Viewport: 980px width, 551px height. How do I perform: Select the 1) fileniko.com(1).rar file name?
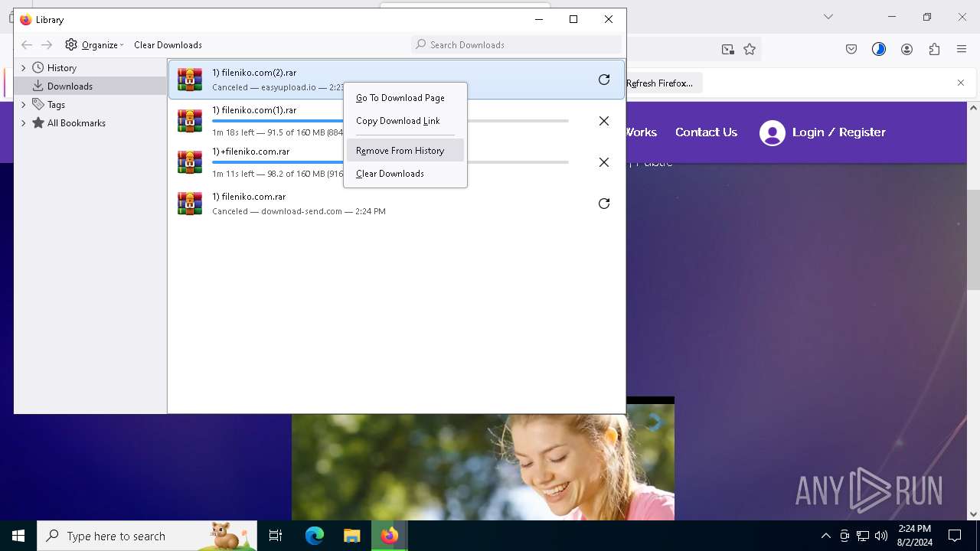click(x=254, y=110)
